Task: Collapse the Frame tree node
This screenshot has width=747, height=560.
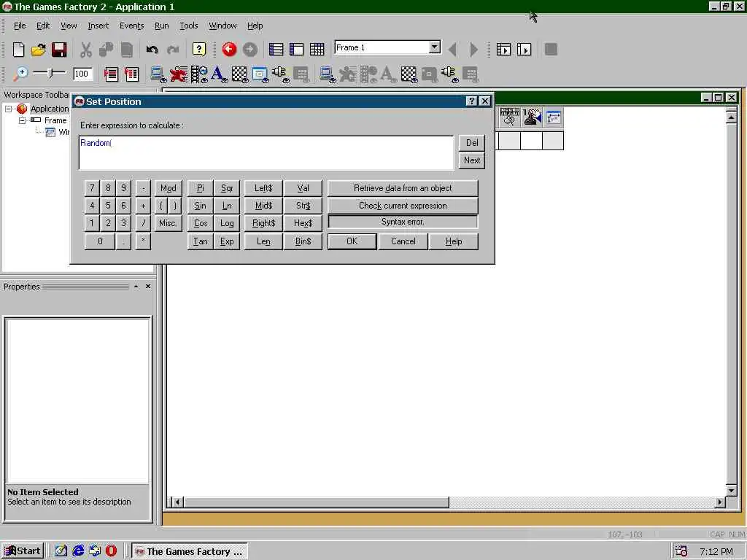Action: point(22,120)
